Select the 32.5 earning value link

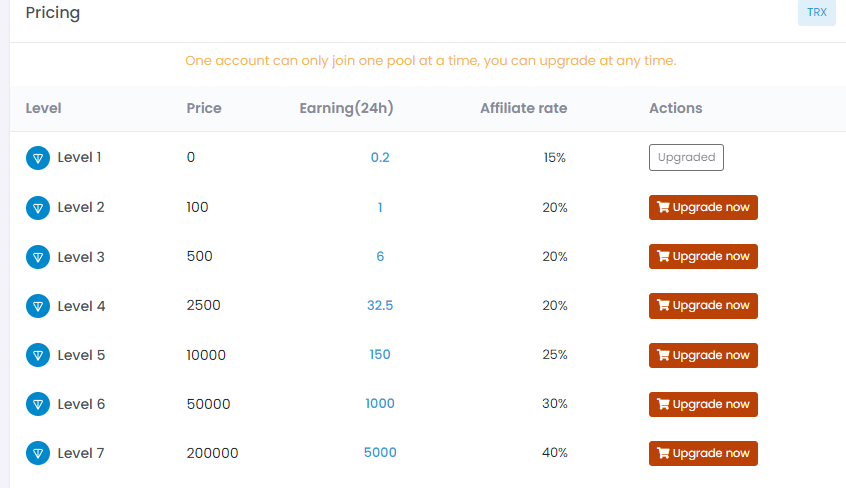tap(380, 306)
